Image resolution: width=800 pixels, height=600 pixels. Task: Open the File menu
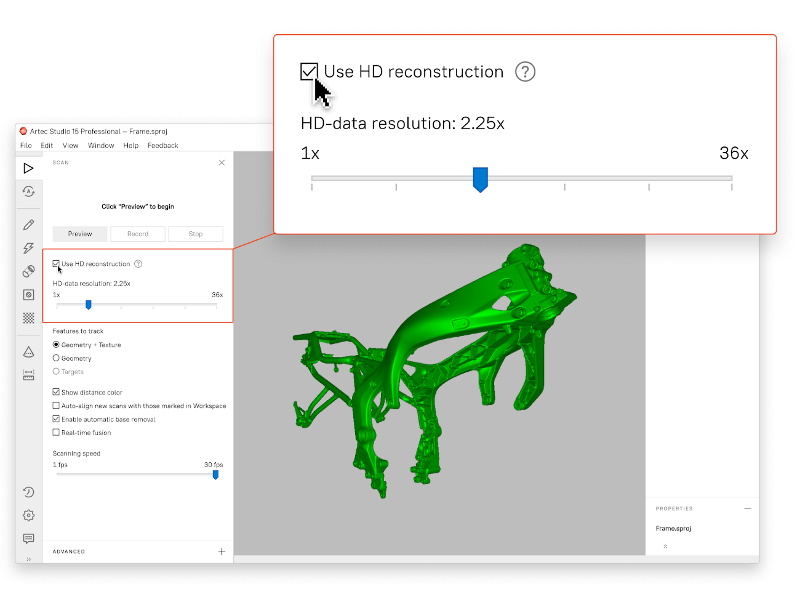coord(26,146)
